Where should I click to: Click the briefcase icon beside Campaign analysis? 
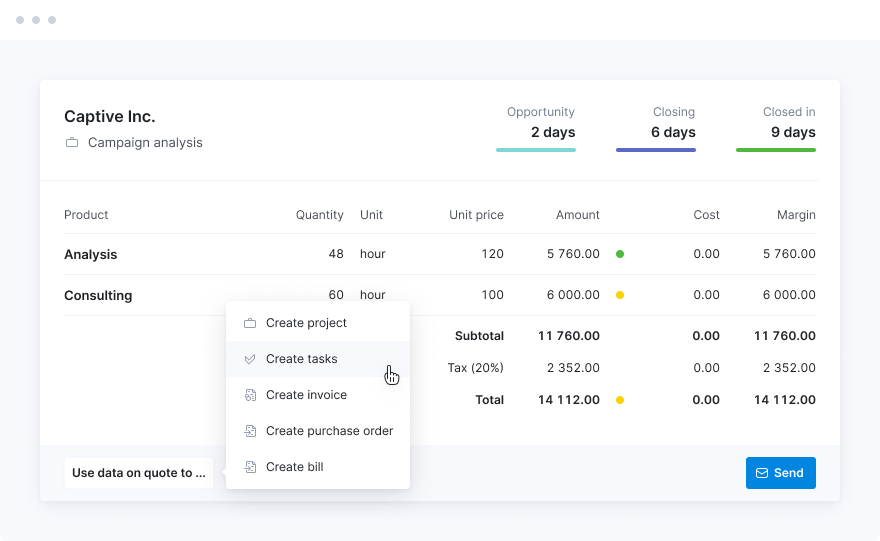tap(72, 143)
